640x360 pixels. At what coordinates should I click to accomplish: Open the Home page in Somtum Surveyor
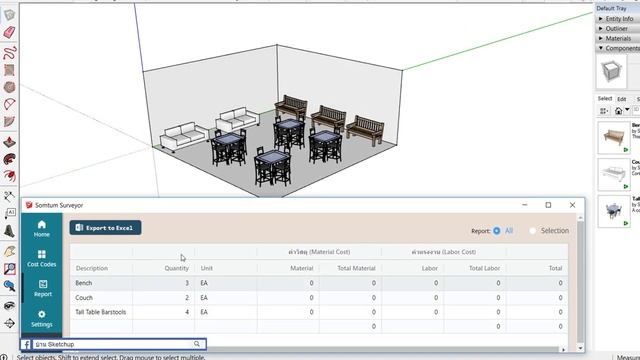(42, 229)
